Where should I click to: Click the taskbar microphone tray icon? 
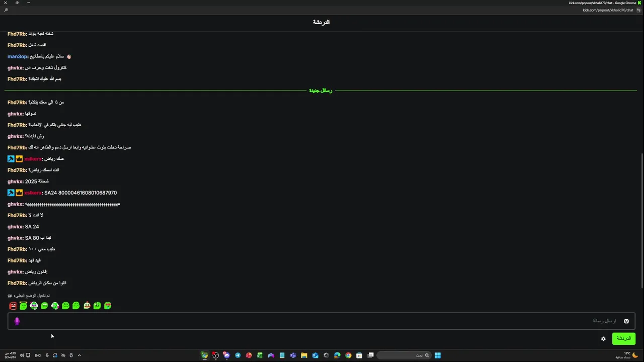click(x=47, y=355)
